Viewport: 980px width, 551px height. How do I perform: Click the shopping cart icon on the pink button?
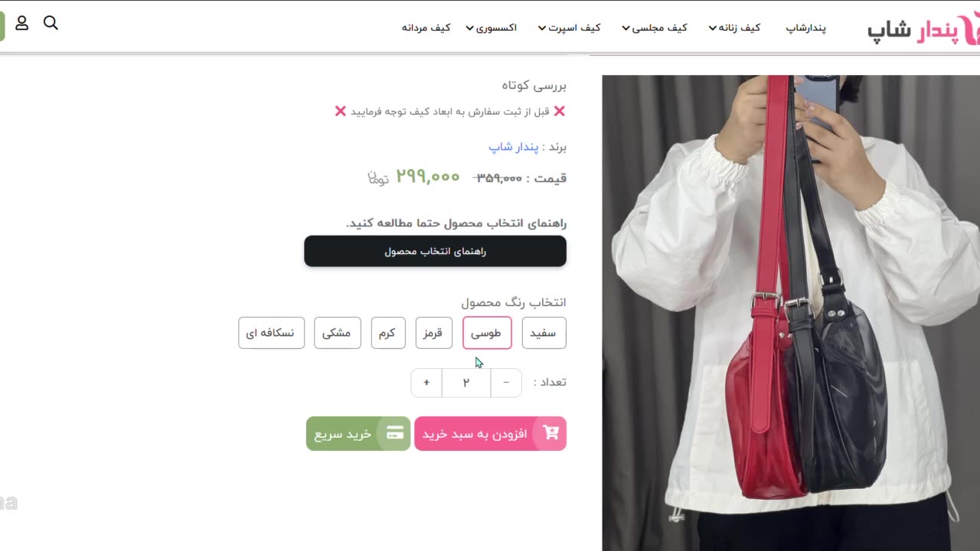coord(550,433)
